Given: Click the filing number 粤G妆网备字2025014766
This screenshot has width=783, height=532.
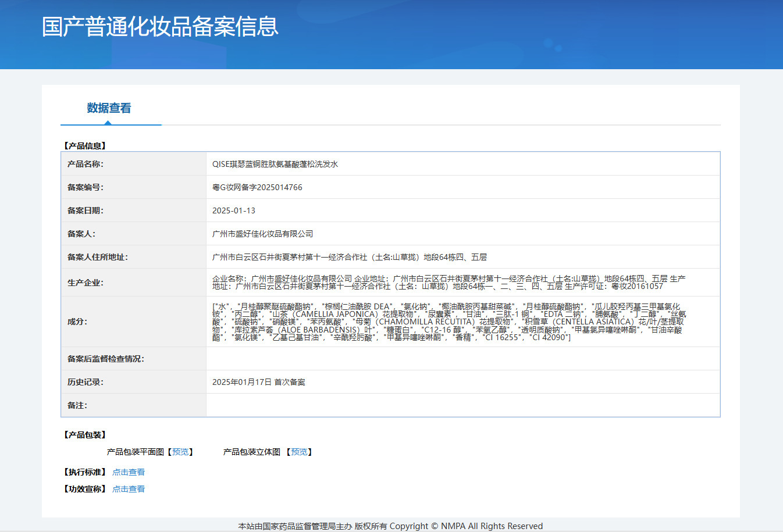Looking at the screenshot, I should [257, 187].
